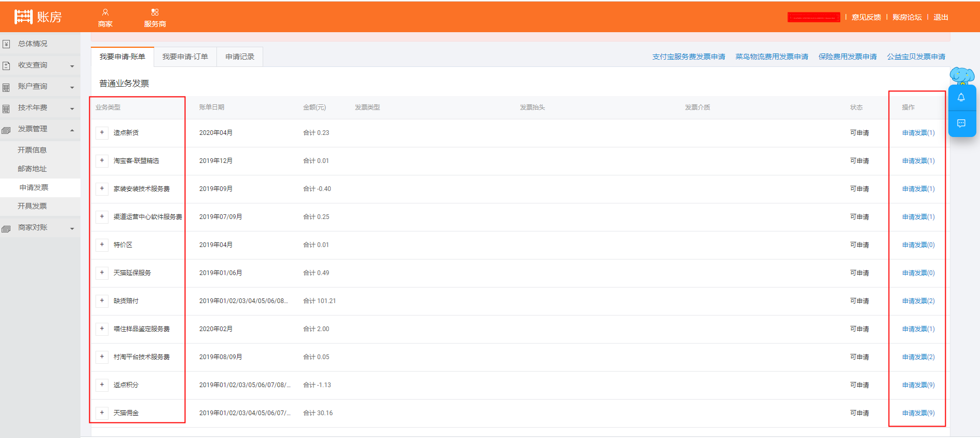Open 支付宝服务费发票申请 link
This screenshot has width=980, height=438.
pos(688,57)
